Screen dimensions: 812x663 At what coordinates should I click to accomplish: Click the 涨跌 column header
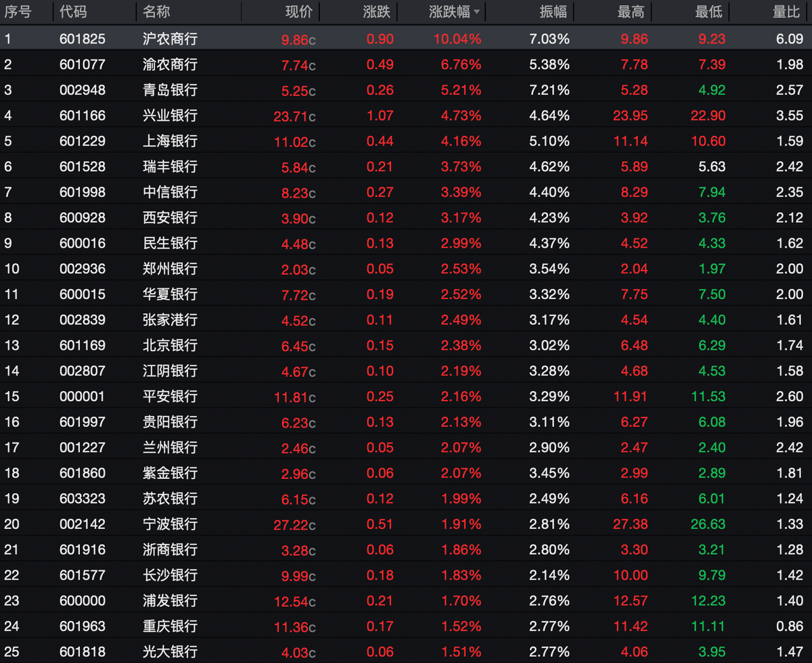point(379,12)
